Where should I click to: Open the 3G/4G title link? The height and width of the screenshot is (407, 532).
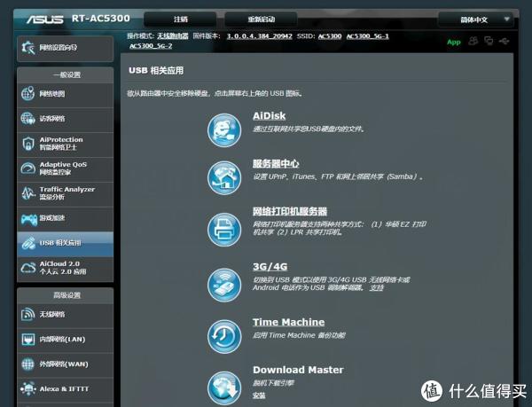[270, 267]
